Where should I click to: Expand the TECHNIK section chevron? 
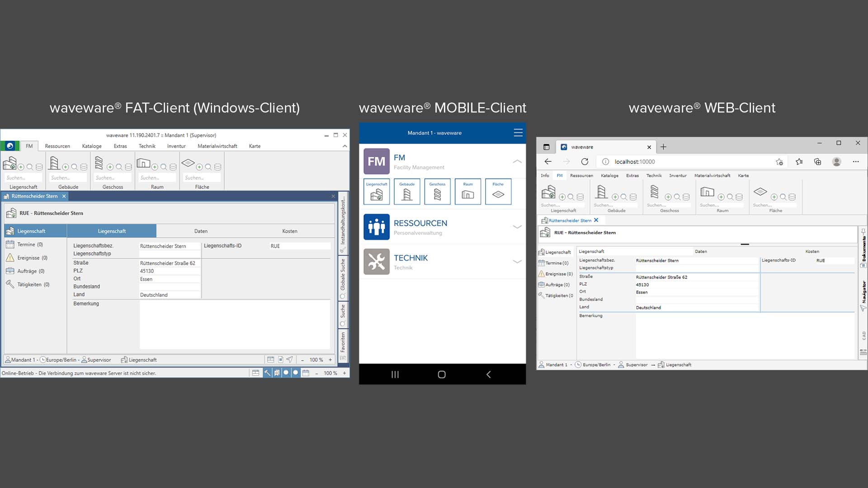517,262
